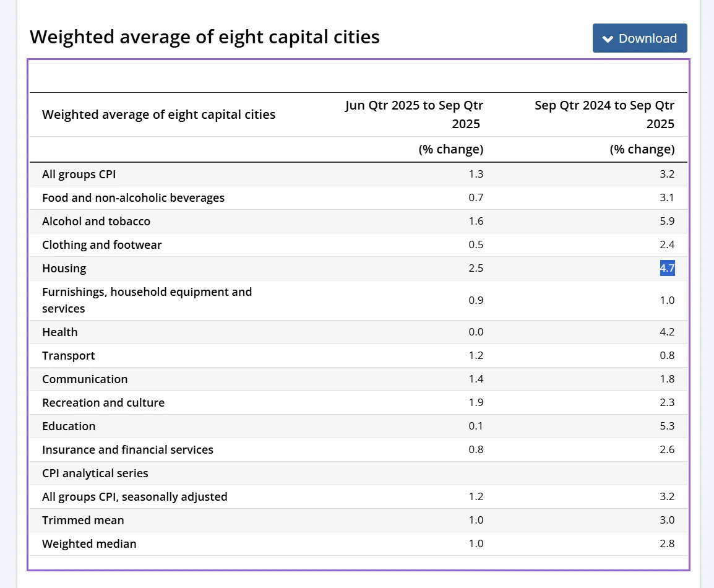This screenshot has width=714, height=588.
Task: Click 'Insurance and financial services' row label
Action: point(127,450)
